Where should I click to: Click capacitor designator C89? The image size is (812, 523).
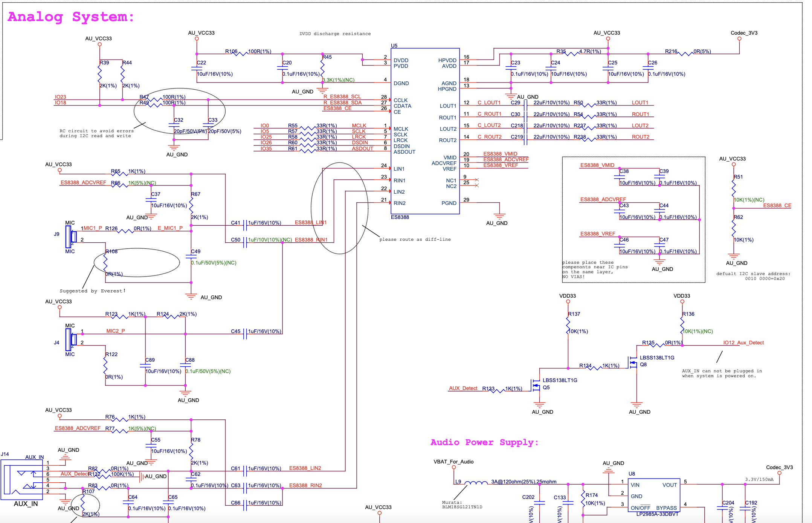tap(150, 360)
